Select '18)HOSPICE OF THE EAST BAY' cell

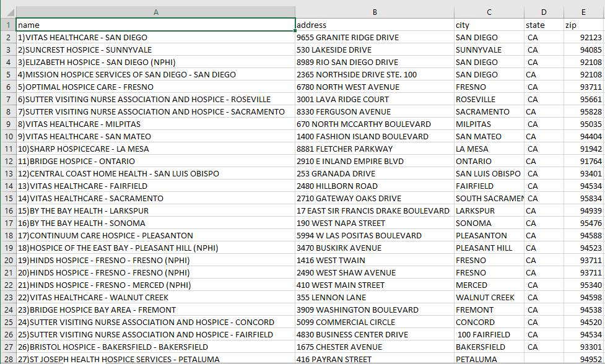(x=156, y=248)
